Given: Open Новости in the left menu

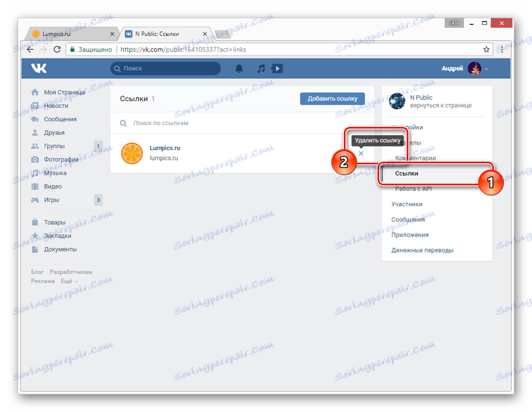Looking at the screenshot, I should tap(56, 106).
